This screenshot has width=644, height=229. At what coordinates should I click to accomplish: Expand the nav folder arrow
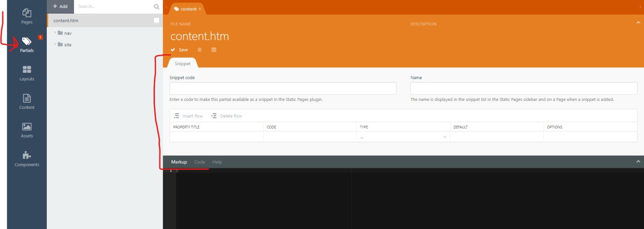tap(55, 33)
